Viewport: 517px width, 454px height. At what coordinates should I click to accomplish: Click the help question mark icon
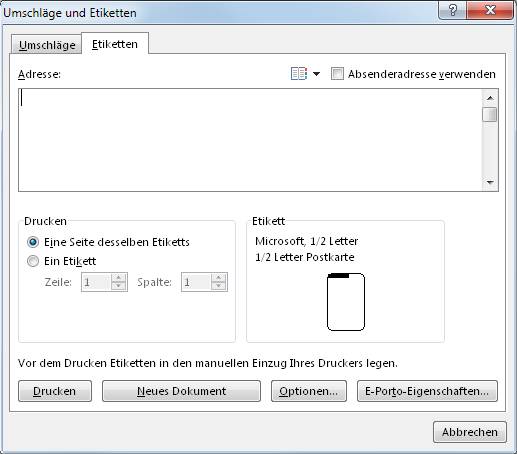click(453, 10)
